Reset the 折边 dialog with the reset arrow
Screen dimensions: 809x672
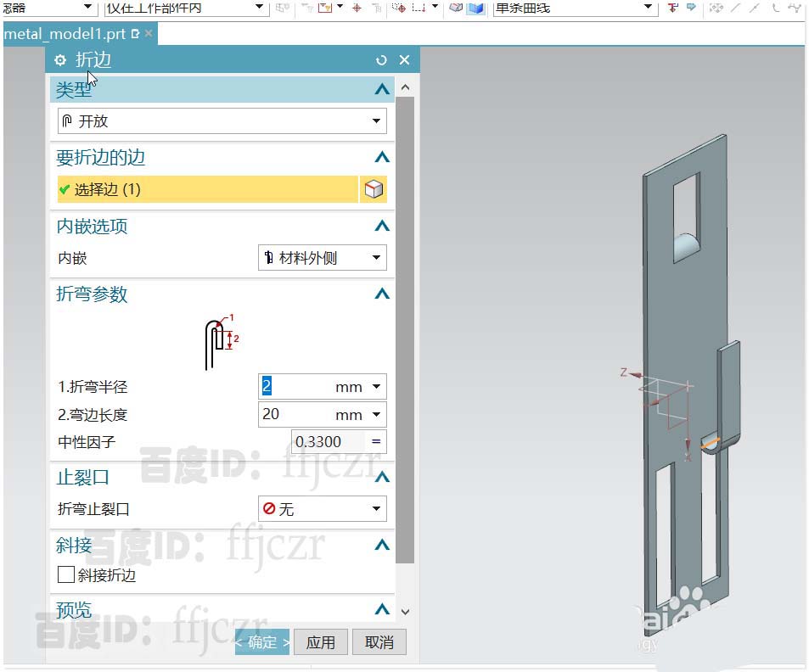click(381, 60)
